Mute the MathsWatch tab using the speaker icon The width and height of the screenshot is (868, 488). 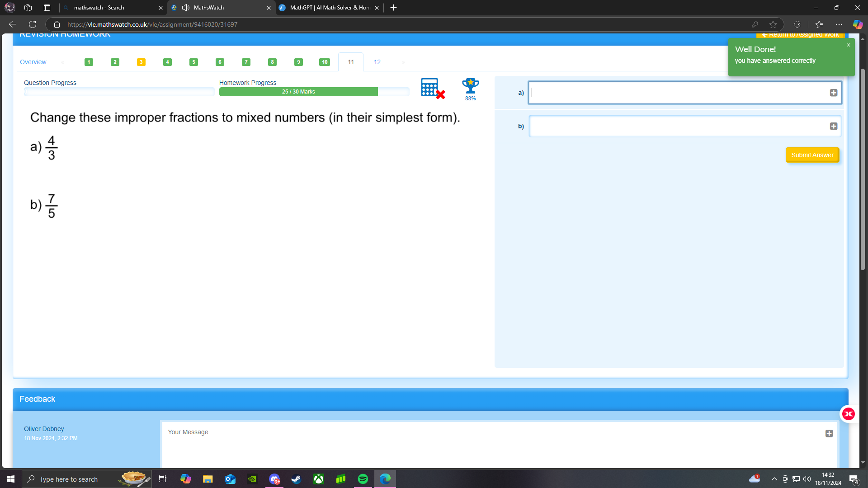tap(186, 8)
